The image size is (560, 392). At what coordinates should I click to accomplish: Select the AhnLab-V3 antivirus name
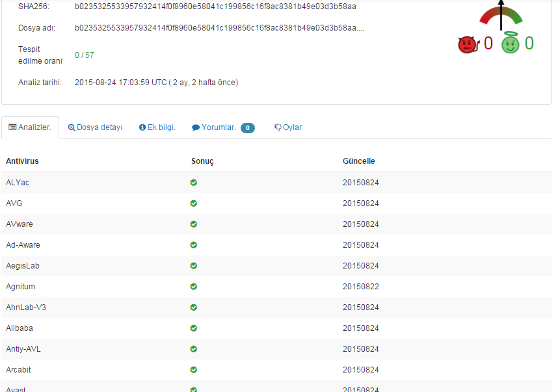pos(26,307)
